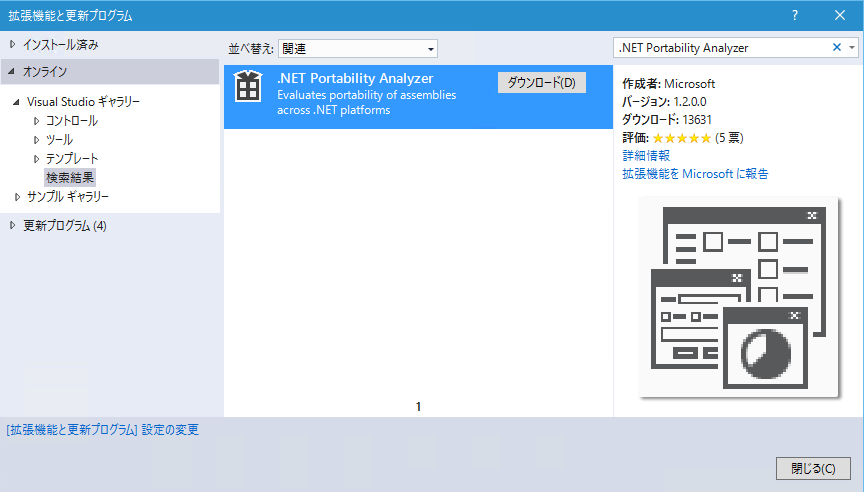The height and width of the screenshot is (492, 864).
Task: Open the search box dropdown arrow
Action: point(852,48)
